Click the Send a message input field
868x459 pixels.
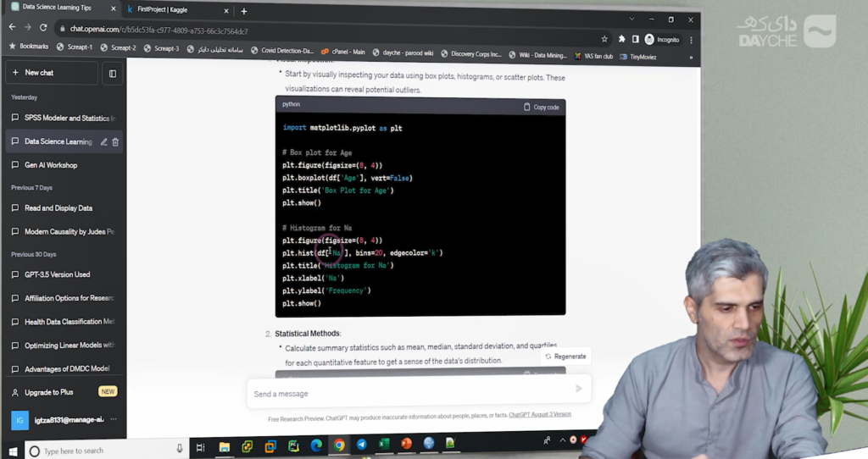(x=407, y=394)
